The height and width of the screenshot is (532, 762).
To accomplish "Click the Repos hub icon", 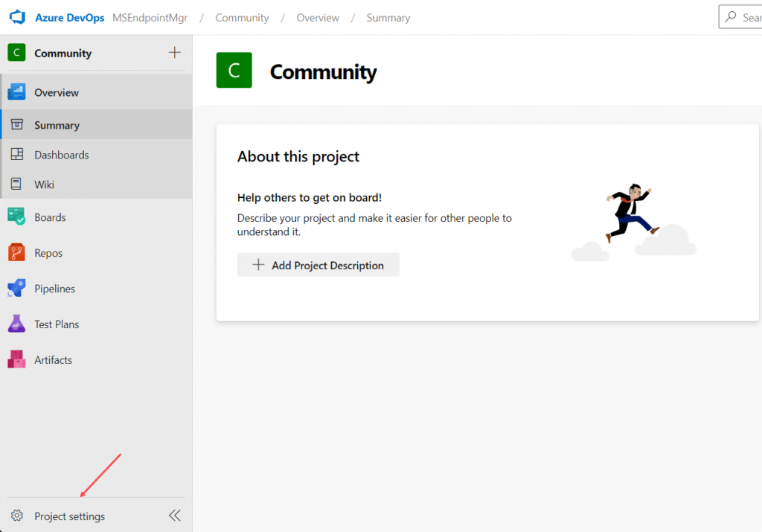I will 16,253.
